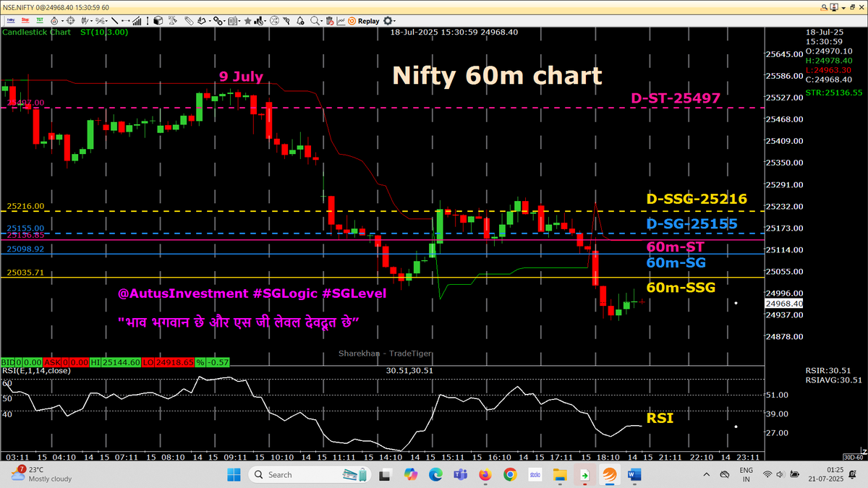Image resolution: width=868 pixels, height=488 pixels.
Task: Open dropdown arrow beside indicators bar-chart icon
Action: coord(265,22)
